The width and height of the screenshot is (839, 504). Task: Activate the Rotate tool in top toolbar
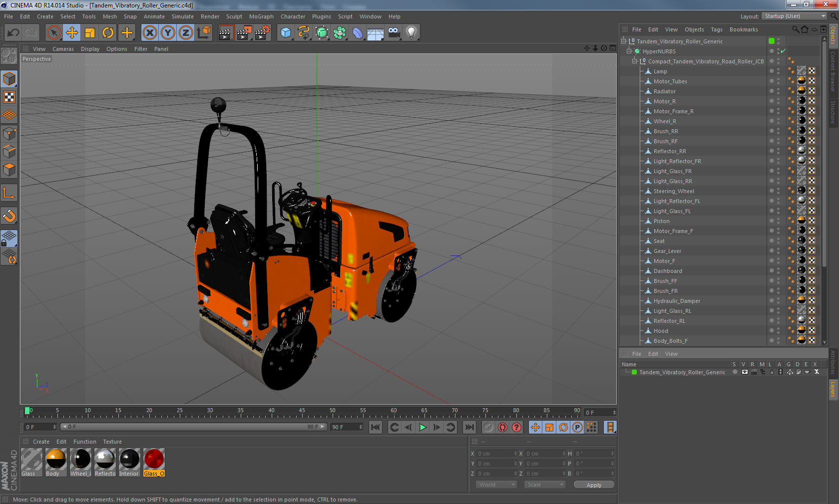click(108, 33)
